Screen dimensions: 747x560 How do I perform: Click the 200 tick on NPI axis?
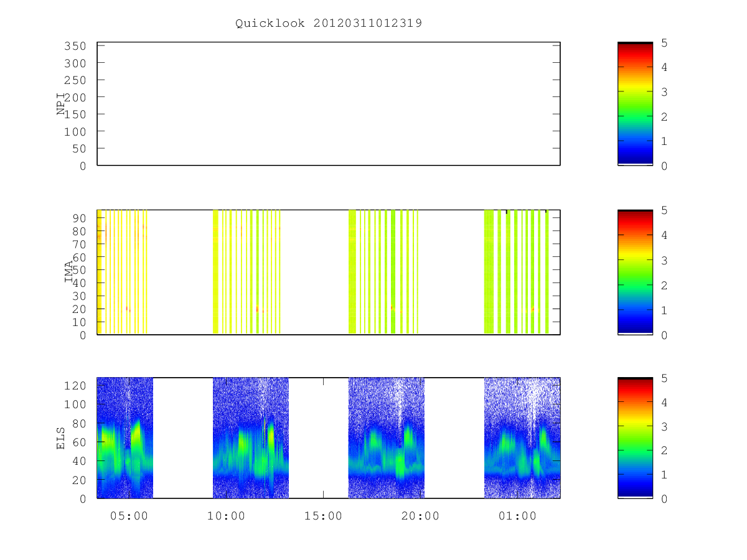pyautogui.click(x=75, y=98)
